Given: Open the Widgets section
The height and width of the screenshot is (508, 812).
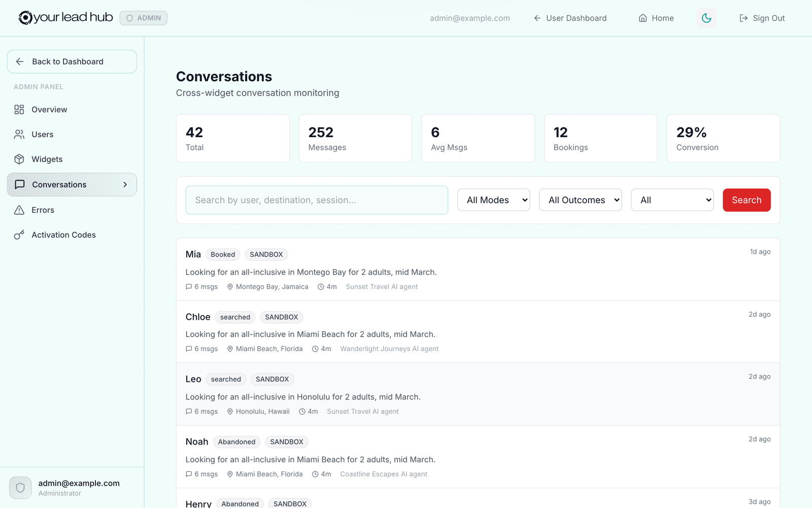Looking at the screenshot, I should pos(72,160).
